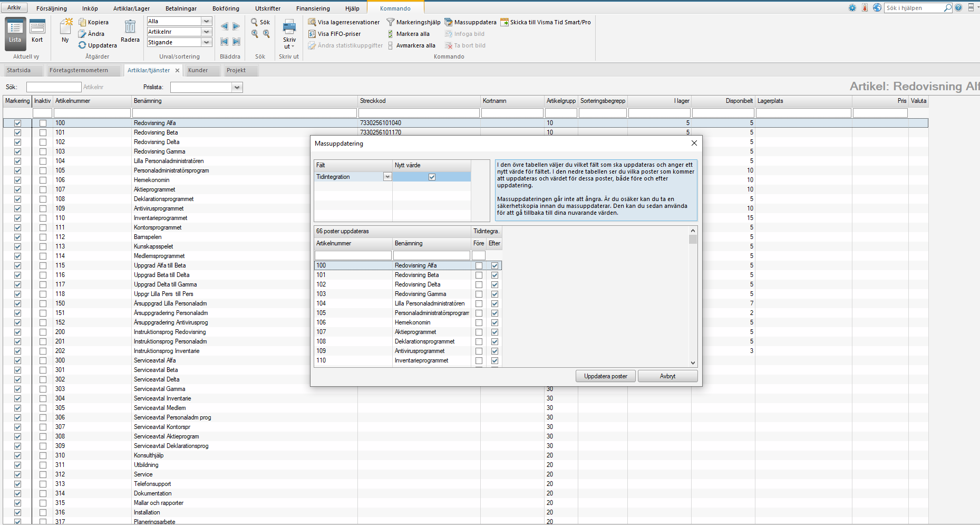Toggle the Nytt värde Tidintegration checkbox

432,177
